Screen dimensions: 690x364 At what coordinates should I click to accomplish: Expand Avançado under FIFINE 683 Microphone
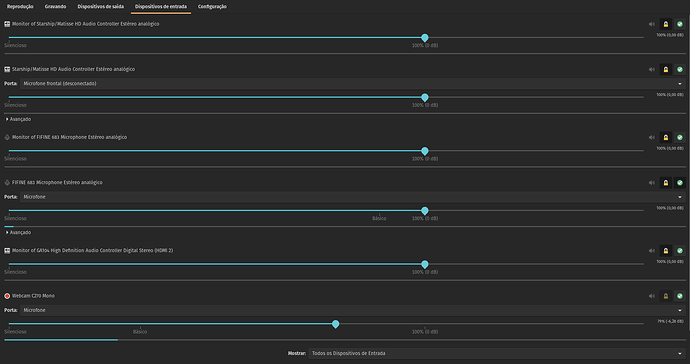pos(18,232)
